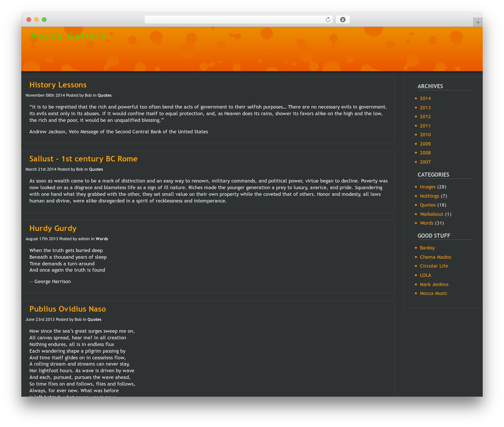This screenshot has width=504, height=427.
Task: Open a new tab with plus icon
Action: click(x=478, y=22)
